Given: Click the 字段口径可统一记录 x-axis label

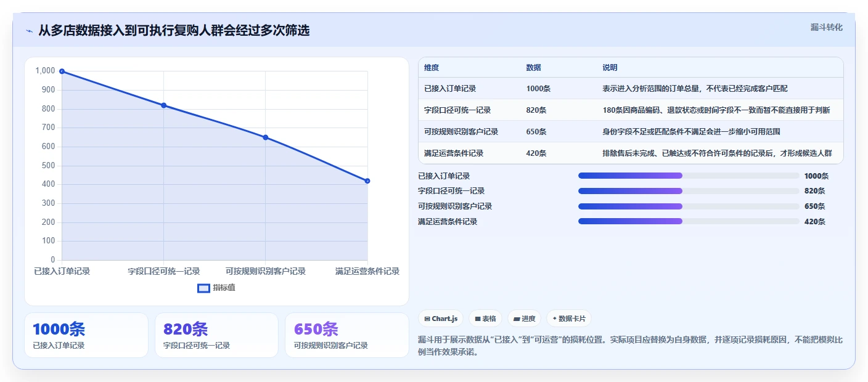Looking at the screenshot, I should (x=164, y=271).
